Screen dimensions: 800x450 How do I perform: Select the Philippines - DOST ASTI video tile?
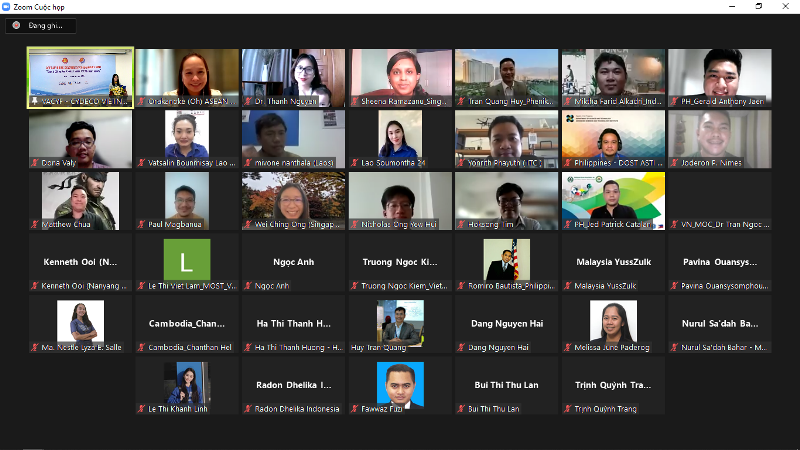tap(612, 138)
